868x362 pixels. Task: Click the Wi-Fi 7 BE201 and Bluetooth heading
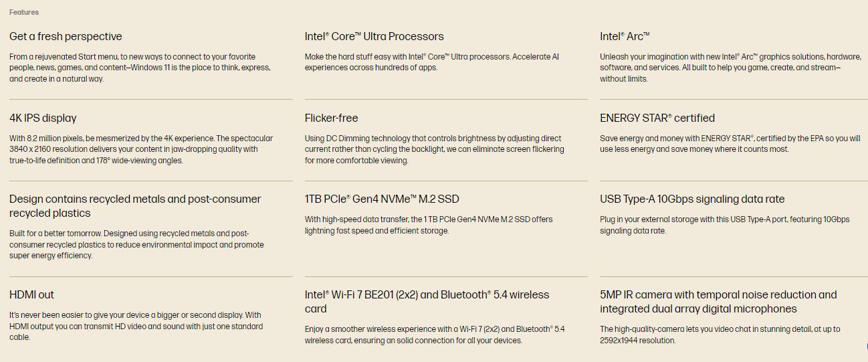[x=427, y=301]
